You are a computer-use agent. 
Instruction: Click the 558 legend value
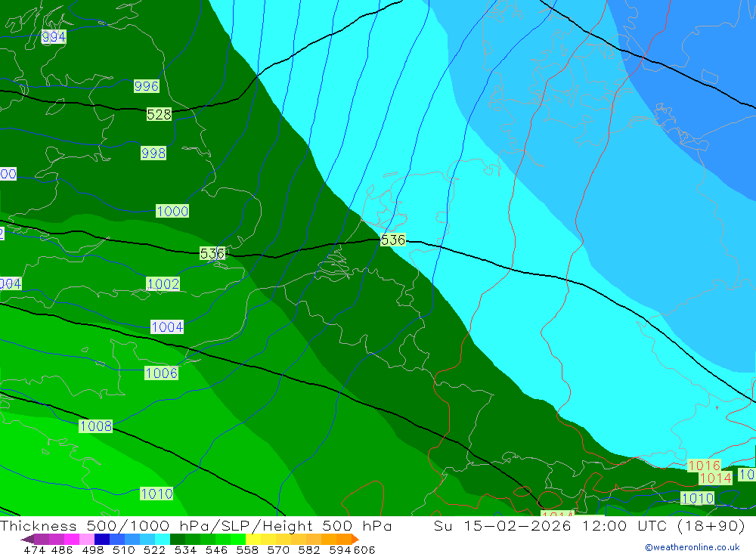[x=247, y=550]
